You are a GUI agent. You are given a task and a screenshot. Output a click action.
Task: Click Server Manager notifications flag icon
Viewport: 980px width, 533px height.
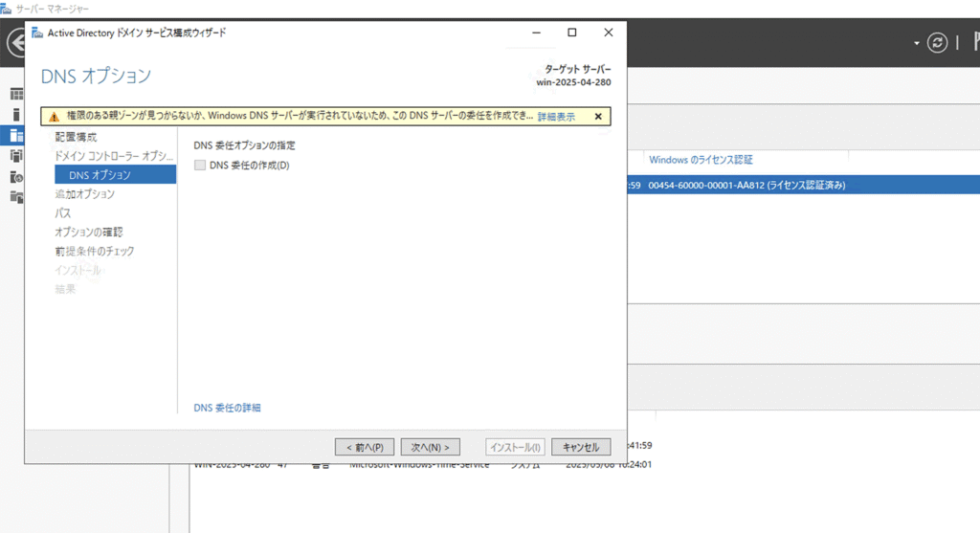[x=976, y=42]
